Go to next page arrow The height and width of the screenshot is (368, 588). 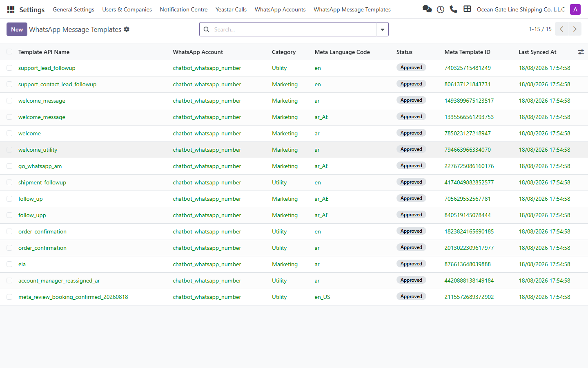click(575, 29)
